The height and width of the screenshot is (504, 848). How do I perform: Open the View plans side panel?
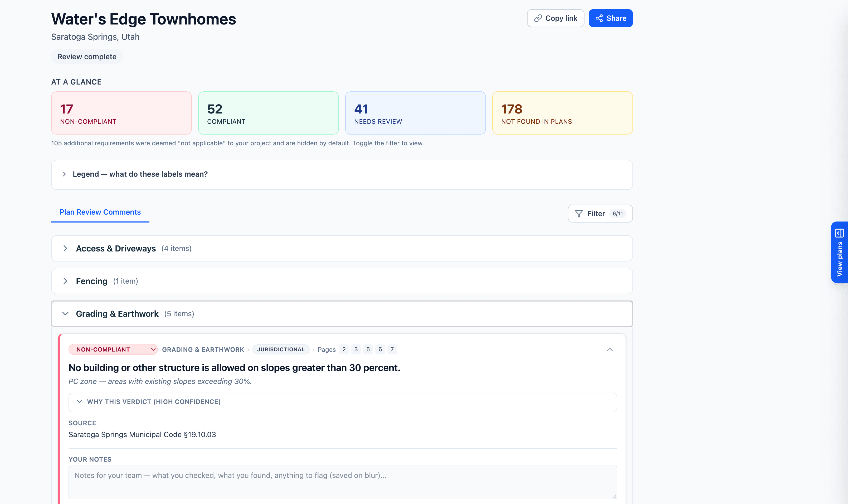point(840,252)
